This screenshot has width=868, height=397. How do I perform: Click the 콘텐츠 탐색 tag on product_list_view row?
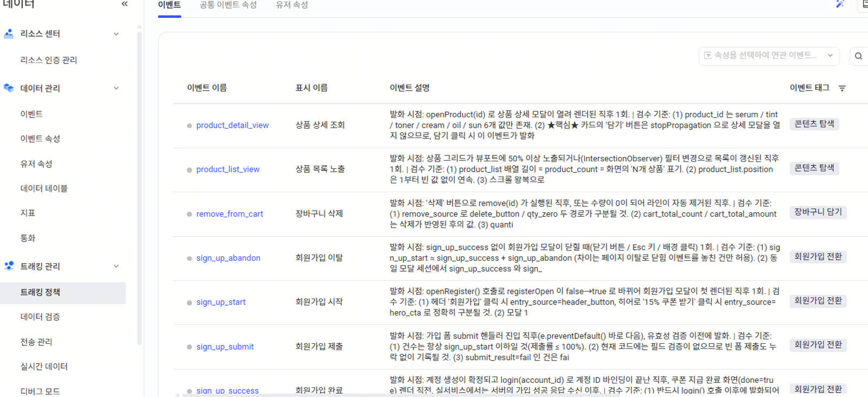(x=814, y=168)
